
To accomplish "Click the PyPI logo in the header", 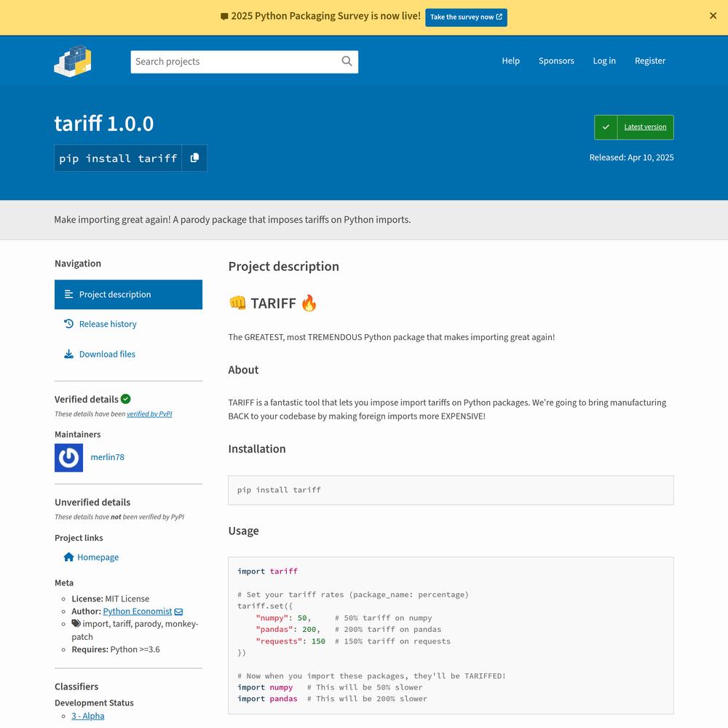I will [72, 61].
